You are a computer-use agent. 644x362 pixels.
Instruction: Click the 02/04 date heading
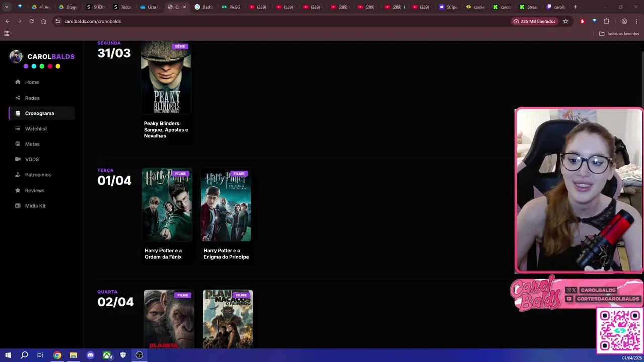(x=116, y=302)
